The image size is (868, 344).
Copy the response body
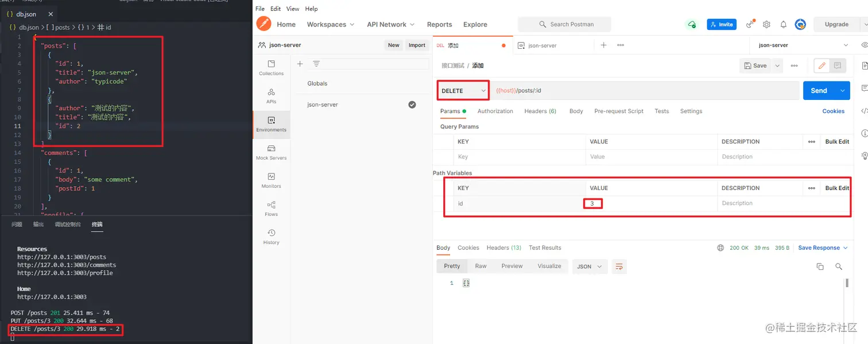point(820,266)
